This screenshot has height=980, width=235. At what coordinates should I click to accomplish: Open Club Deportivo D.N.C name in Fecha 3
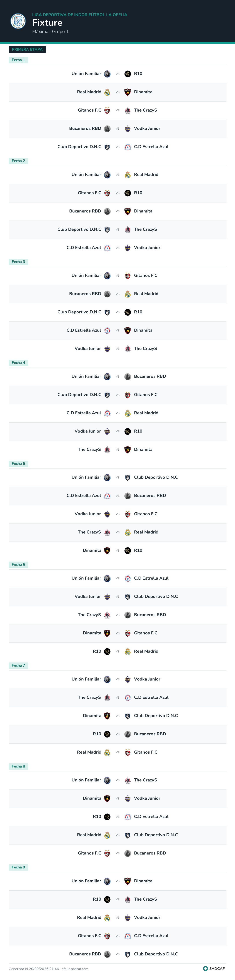pyautogui.click(x=79, y=312)
